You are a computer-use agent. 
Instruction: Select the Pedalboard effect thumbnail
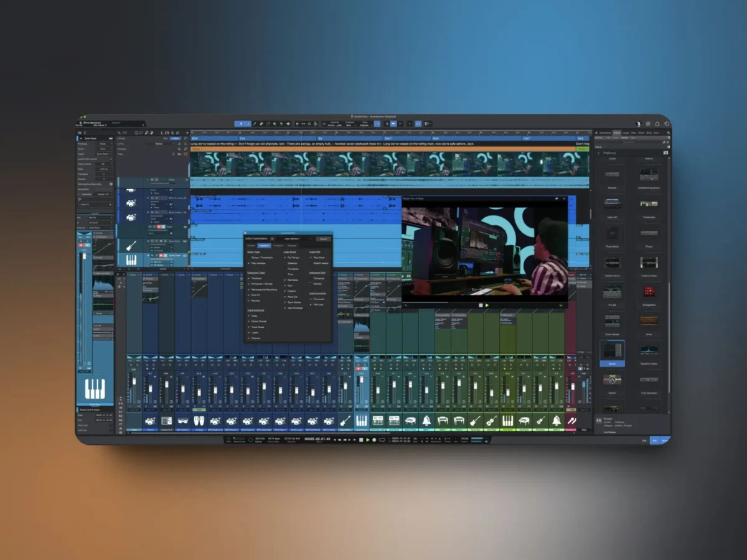point(649,203)
